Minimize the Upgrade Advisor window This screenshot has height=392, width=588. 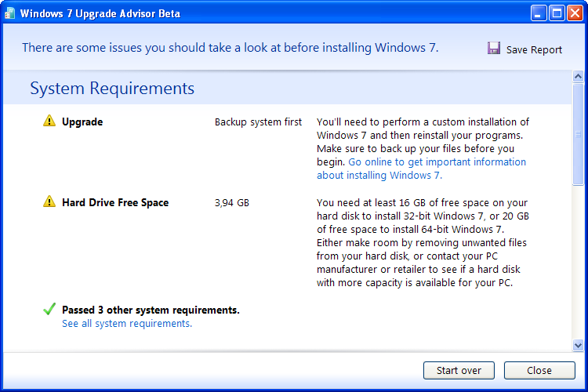click(x=539, y=13)
